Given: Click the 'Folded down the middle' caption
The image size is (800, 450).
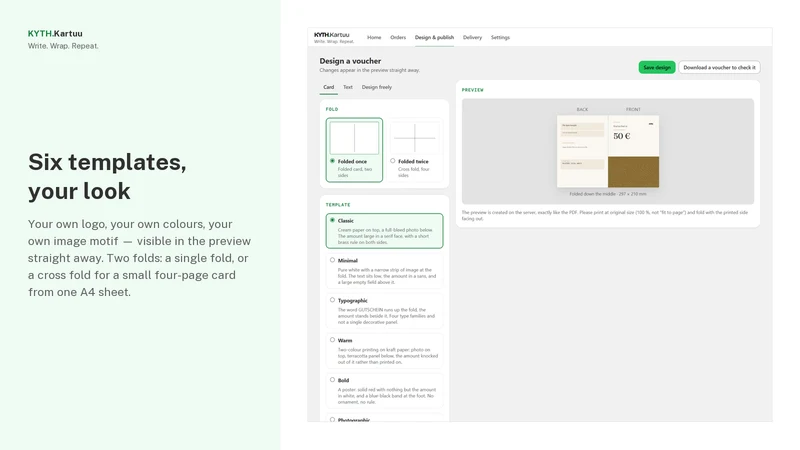Looking at the screenshot, I should click(x=608, y=194).
